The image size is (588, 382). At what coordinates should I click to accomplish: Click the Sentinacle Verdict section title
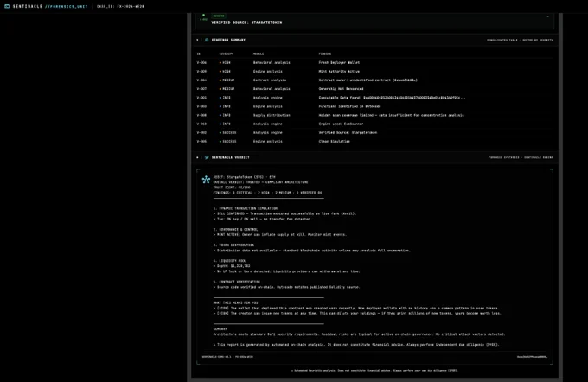point(231,157)
